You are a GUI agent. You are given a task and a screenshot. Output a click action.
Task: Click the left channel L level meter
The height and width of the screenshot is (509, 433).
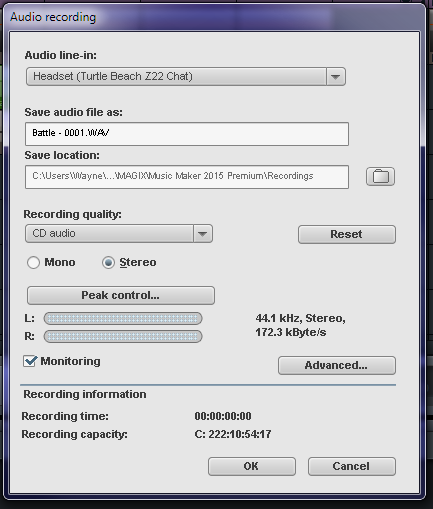point(123,319)
